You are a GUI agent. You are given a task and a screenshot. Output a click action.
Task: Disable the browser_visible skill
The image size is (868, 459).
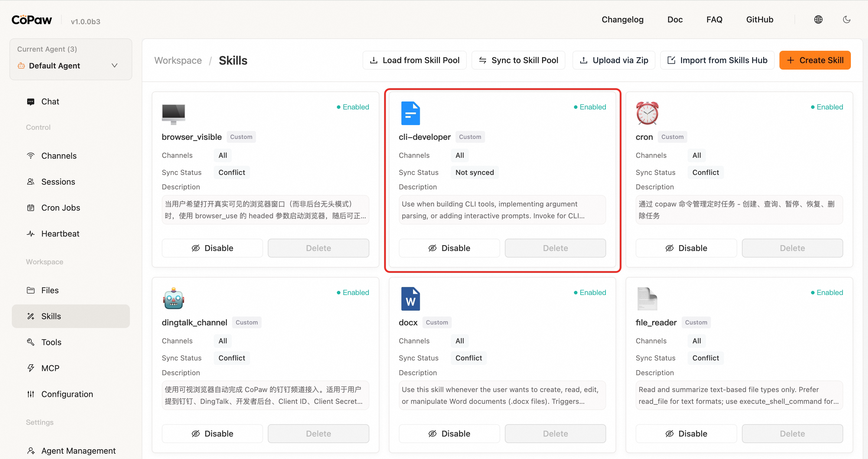212,248
